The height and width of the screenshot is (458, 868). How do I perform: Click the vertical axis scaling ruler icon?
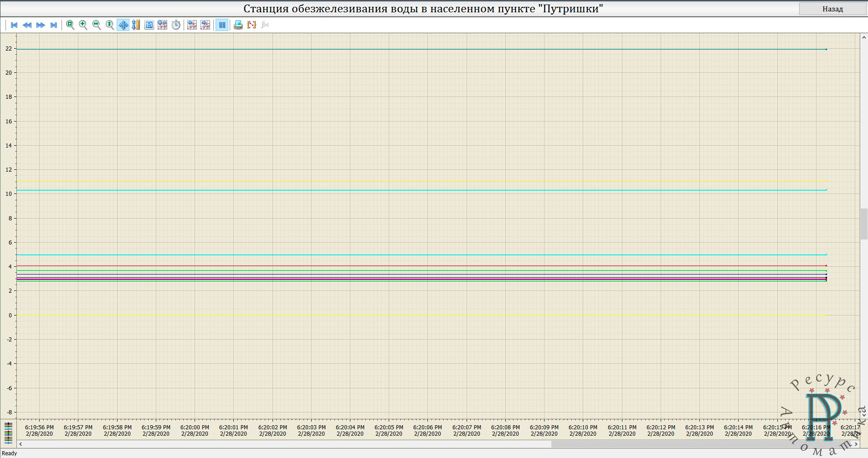coord(136,25)
